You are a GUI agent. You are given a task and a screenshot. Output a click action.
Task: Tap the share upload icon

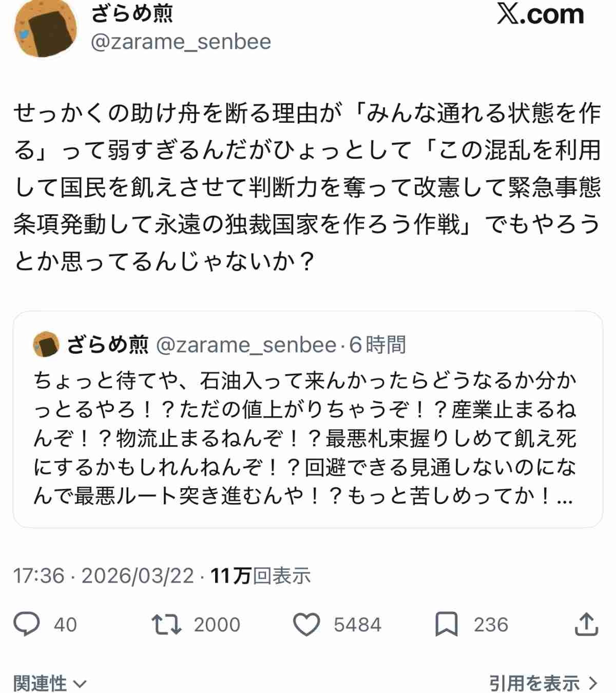coord(586,624)
